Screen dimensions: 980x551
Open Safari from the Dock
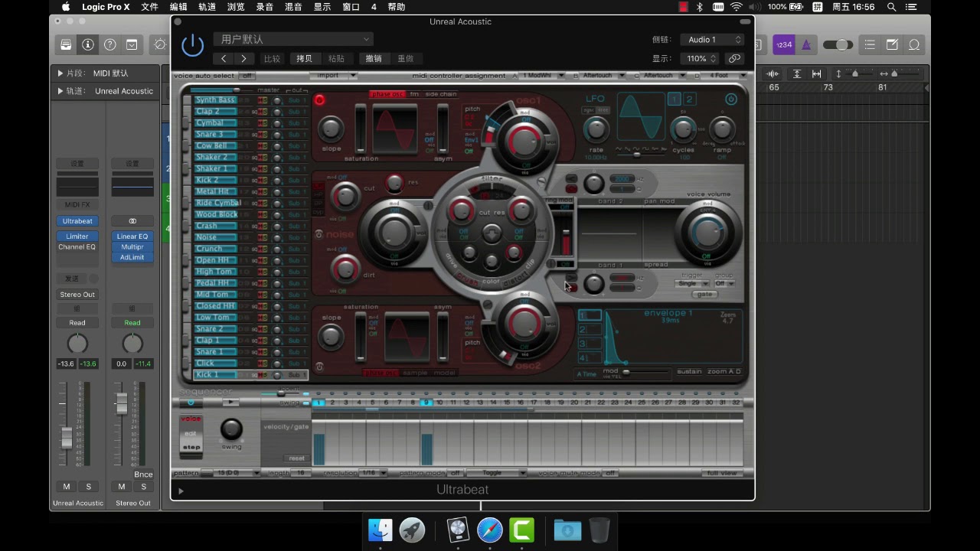[490, 530]
